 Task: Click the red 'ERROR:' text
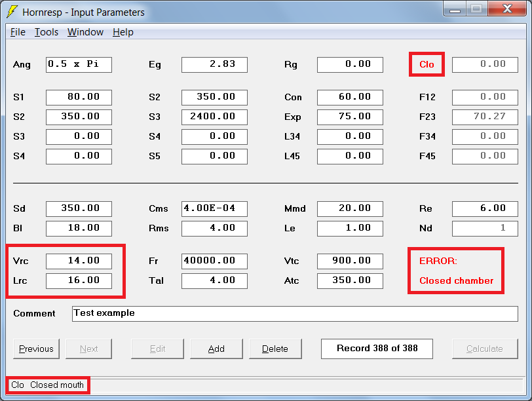438,261
